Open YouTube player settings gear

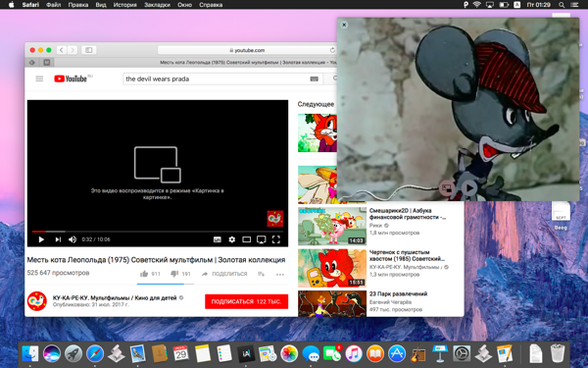click(232, 239)
